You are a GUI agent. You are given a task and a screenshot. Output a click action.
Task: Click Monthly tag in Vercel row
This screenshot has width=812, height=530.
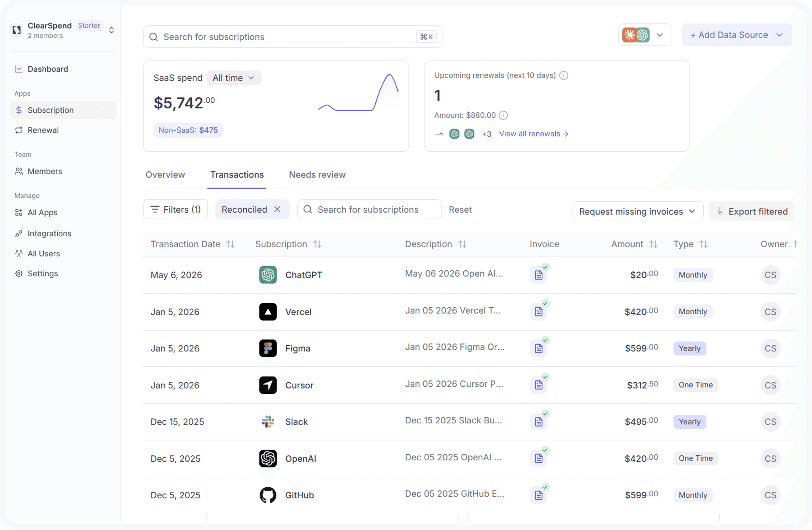pos(693,311)
